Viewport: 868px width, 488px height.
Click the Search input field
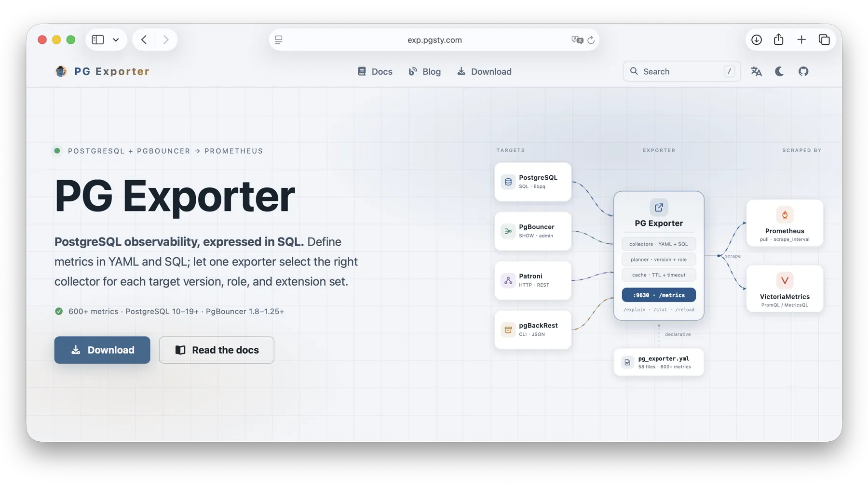pos(681,71)
